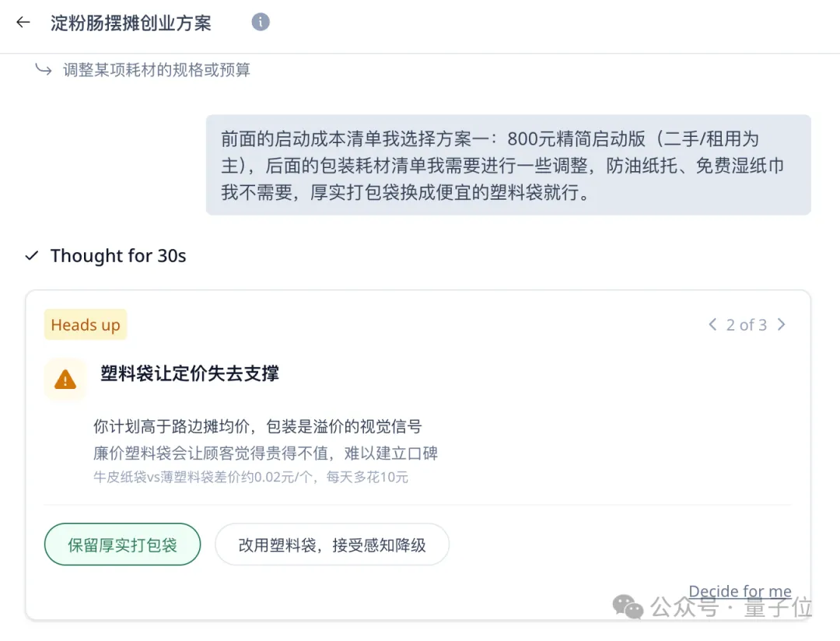Advance to next card with right chevron

[782, 325]
